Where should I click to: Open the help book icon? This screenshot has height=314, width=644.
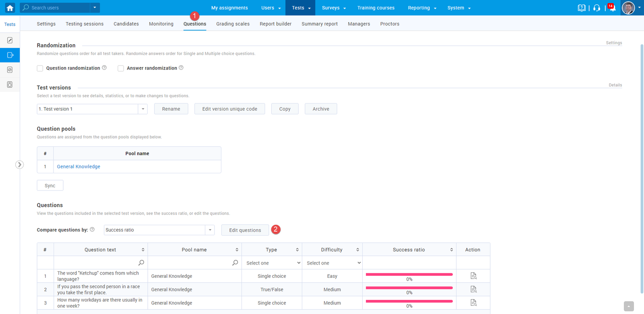click(x=581, y=8)
